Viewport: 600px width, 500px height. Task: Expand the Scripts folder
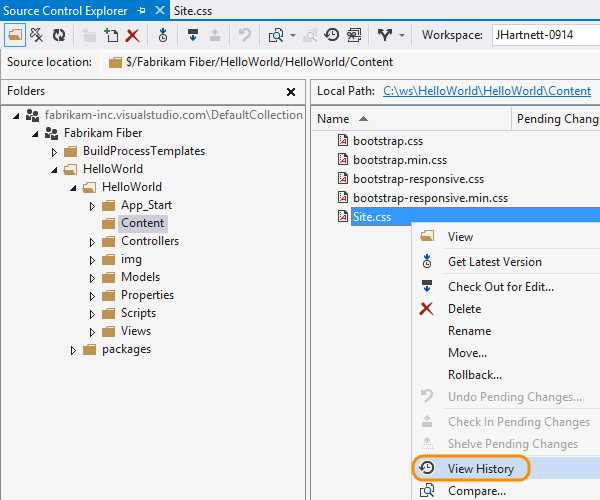tap(92, 314)
